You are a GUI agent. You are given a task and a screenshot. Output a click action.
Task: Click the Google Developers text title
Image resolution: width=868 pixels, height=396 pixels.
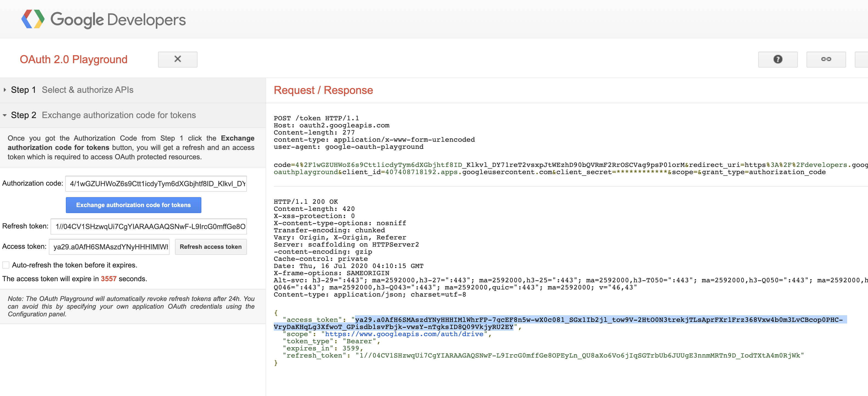pos(118,19)
